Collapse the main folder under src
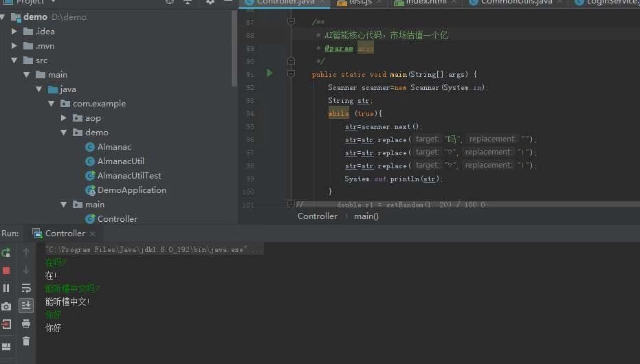 point(27,75)
